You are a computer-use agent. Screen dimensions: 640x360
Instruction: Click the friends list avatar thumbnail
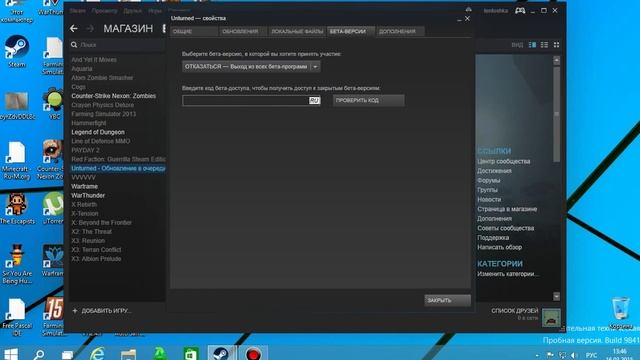point(551,318)
